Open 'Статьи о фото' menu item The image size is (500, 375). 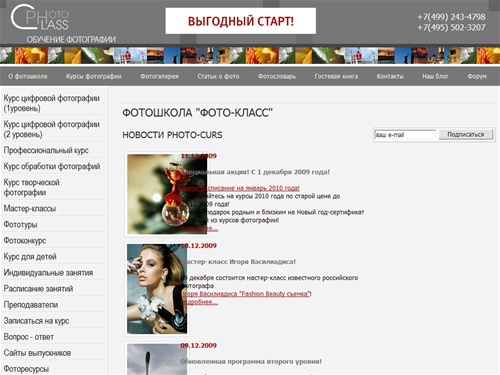pyautogui.click(x=218, y=76)
